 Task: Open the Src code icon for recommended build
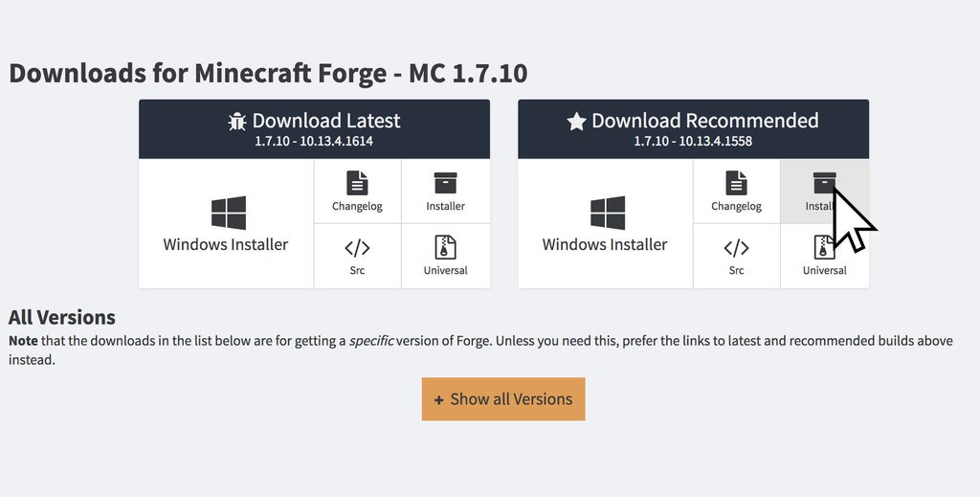[x=736, y=248]
